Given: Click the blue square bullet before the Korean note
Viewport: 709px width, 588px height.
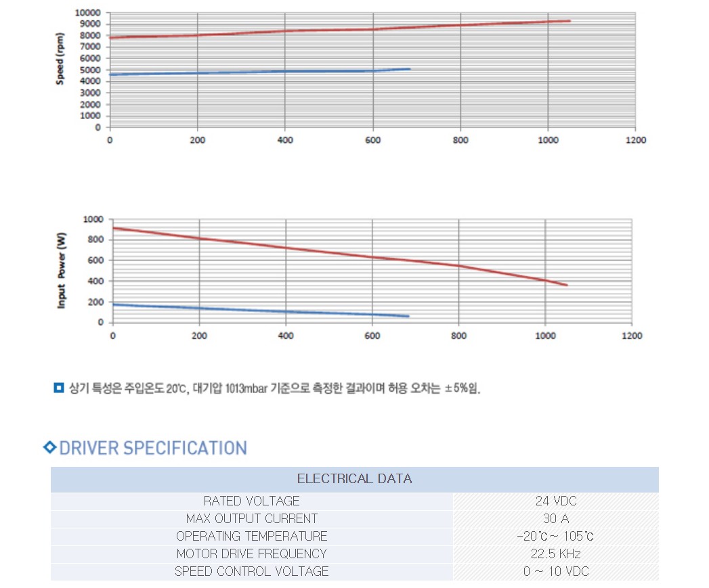Looking at the screenshot, I should [58, 388].
